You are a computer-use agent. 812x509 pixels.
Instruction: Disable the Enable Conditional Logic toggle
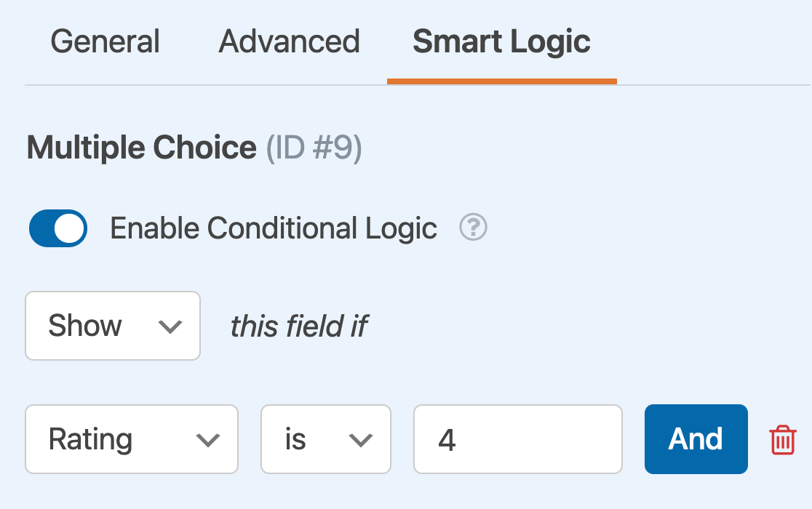click(58, 228)
